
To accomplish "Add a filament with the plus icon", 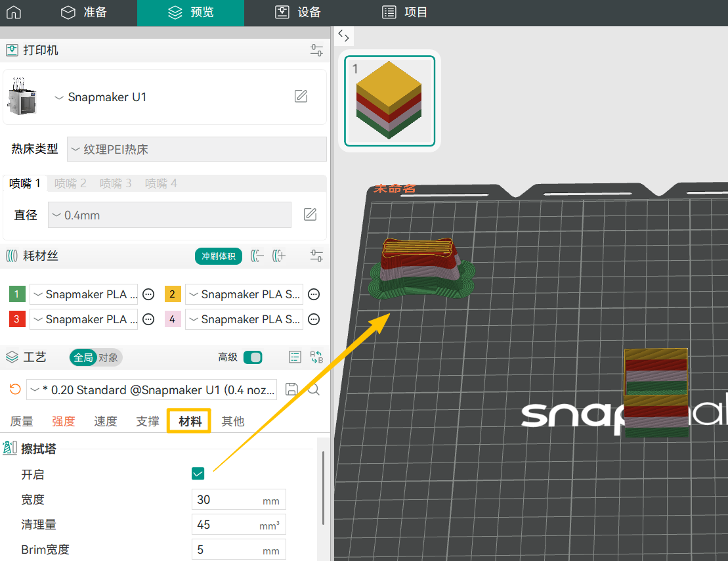I will [x=278, y=256].
